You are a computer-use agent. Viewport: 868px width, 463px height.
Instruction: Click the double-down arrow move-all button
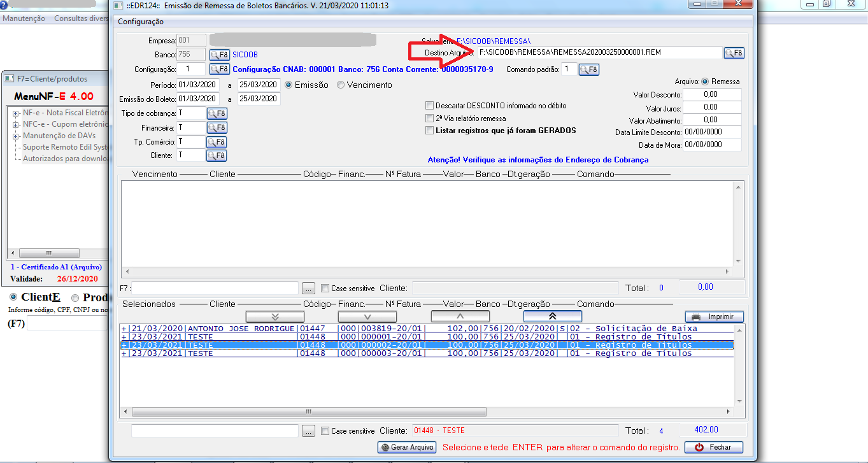275,317
